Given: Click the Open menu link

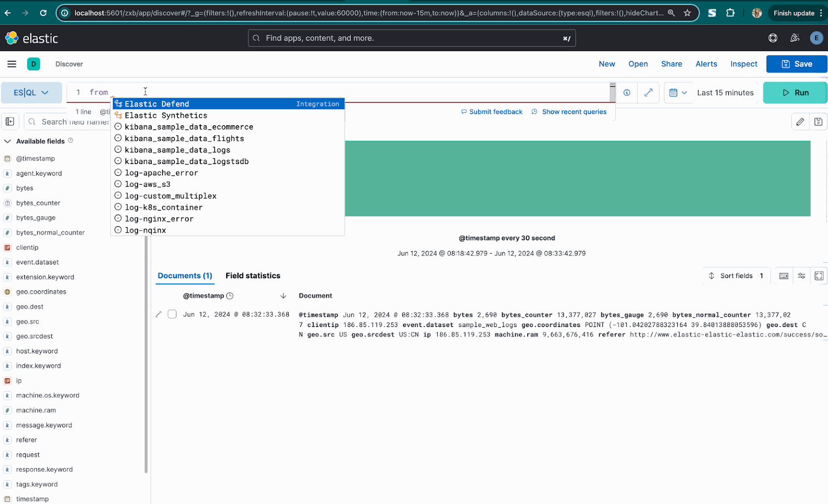Looking at the screenshot, I should pyautogui.click(x=638, y=64).
